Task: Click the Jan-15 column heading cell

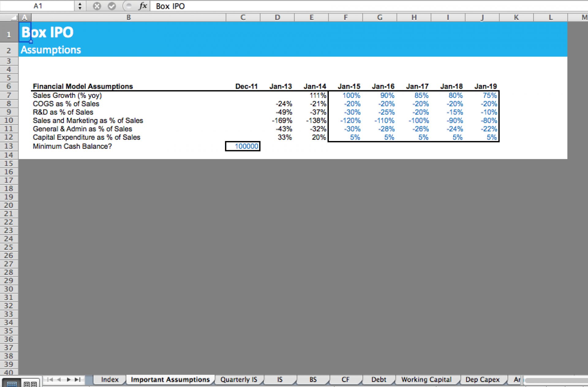Action: click(x=349, y=86)
